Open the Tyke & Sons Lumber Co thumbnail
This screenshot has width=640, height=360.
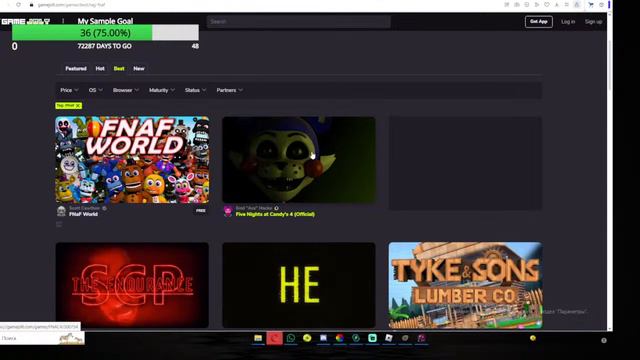pyautogui.click(x=465, y=285)
